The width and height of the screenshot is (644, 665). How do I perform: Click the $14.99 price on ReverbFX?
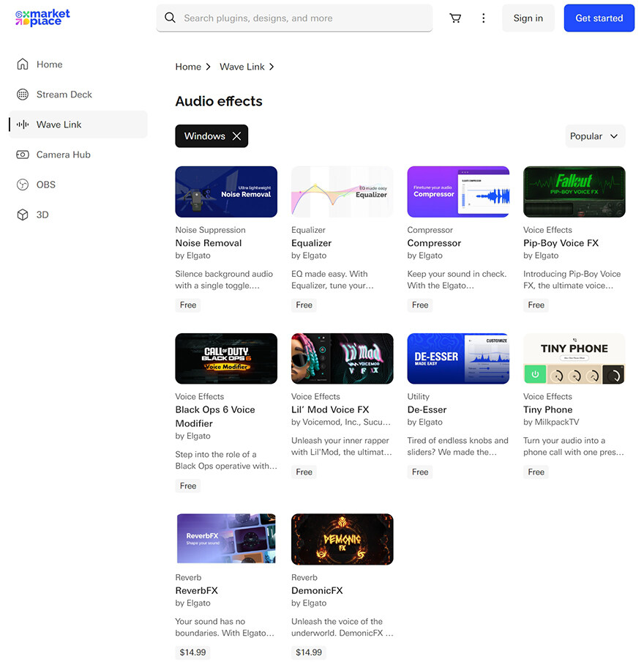point(192,652)
